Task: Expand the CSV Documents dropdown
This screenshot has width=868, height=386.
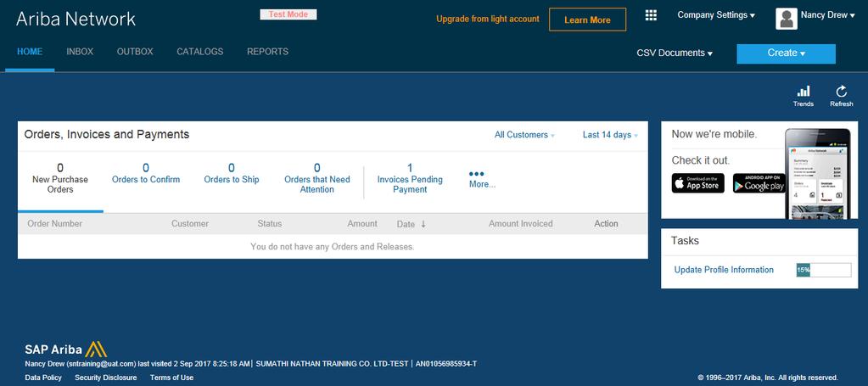Action: 675,53
